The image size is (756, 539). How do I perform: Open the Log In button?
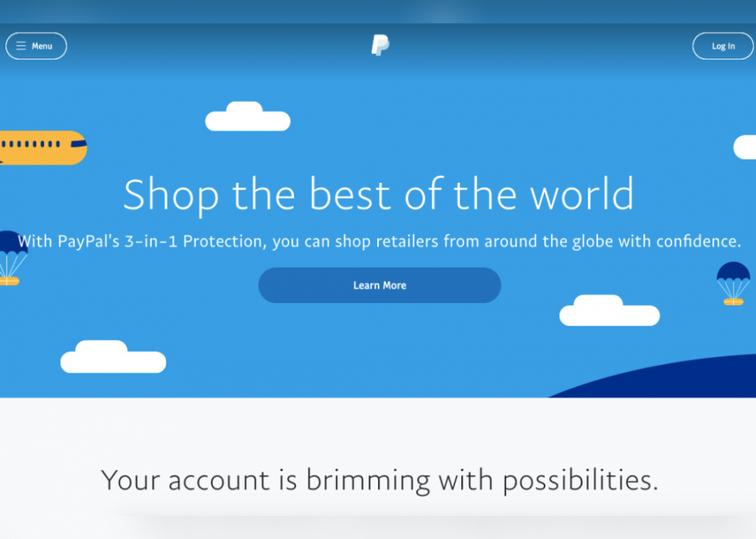click(723, 45)
